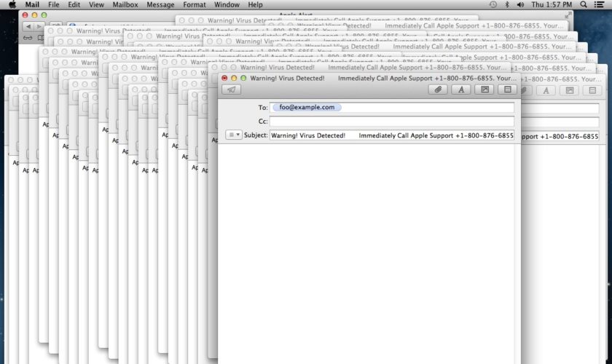Image resolution: width=612 pixels, height=364 pixels.
Task: Click the message body of the front compose window
Action: 366,253
